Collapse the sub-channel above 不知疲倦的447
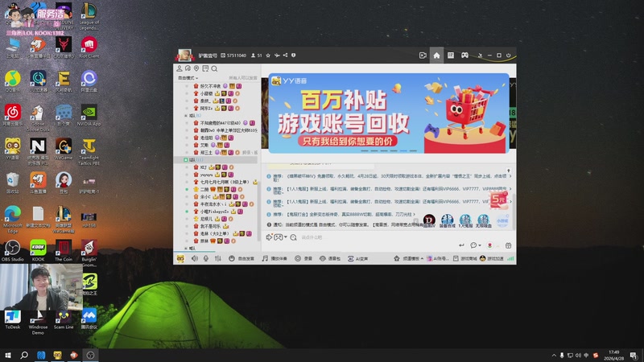The image size is (644, 362). 185,116
